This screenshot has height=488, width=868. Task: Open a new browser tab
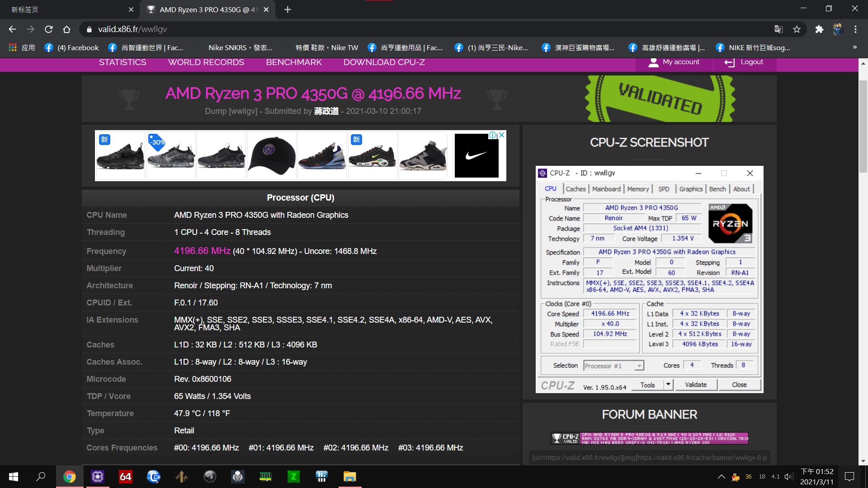point(288,9)
